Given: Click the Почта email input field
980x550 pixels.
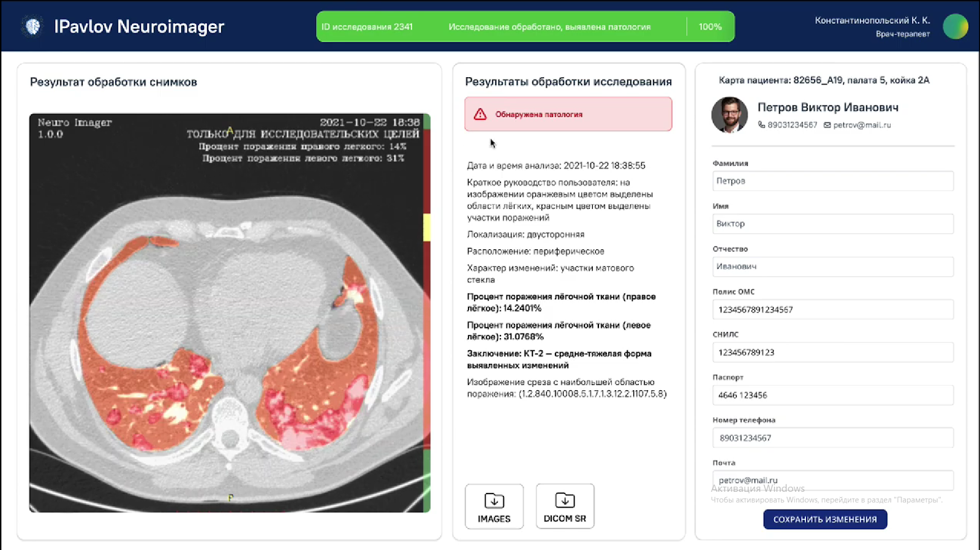Looking at the screenshot, I should [x=833, y=480].
